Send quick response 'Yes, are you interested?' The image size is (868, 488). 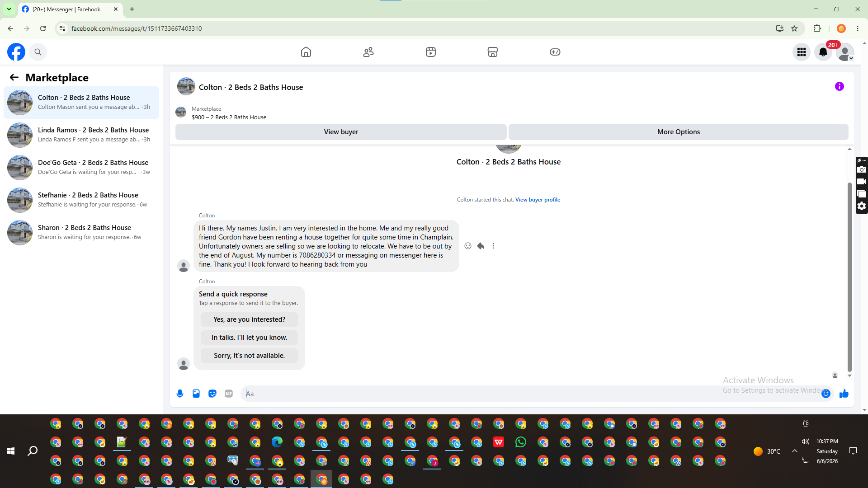click(x=249, y=319)
